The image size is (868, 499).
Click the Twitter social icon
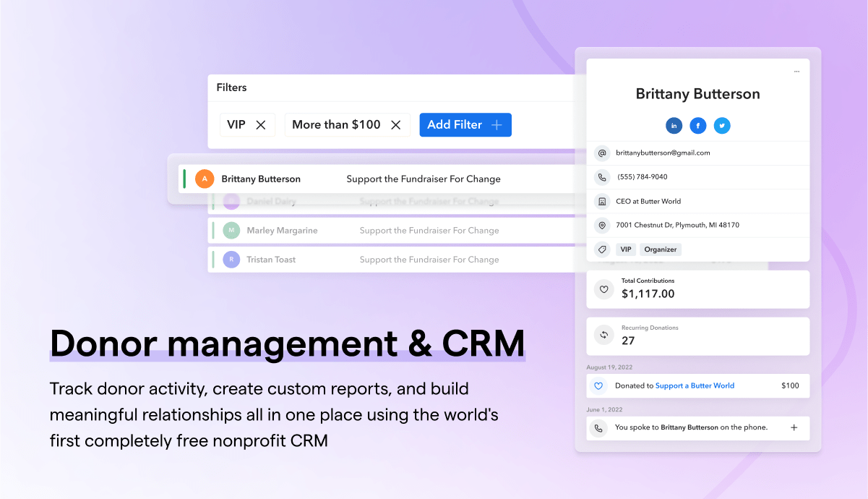click(x=722, y=126)
